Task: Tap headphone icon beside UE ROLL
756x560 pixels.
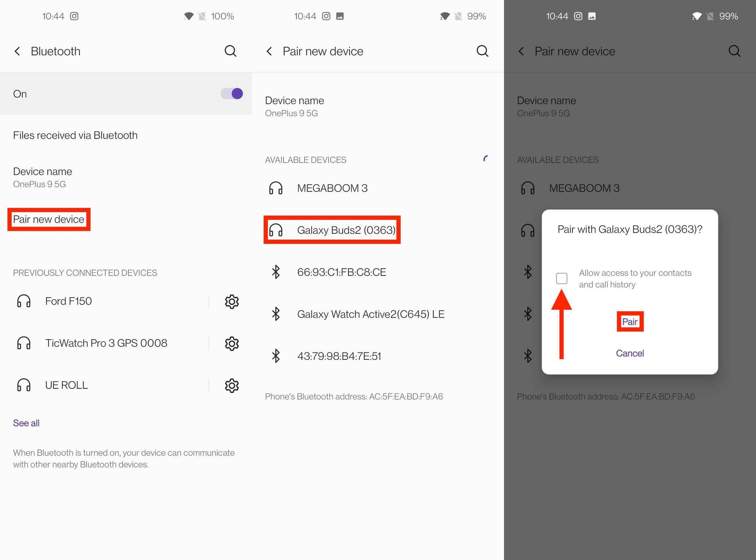Action: pyautogui.click(x=24, y=385)
